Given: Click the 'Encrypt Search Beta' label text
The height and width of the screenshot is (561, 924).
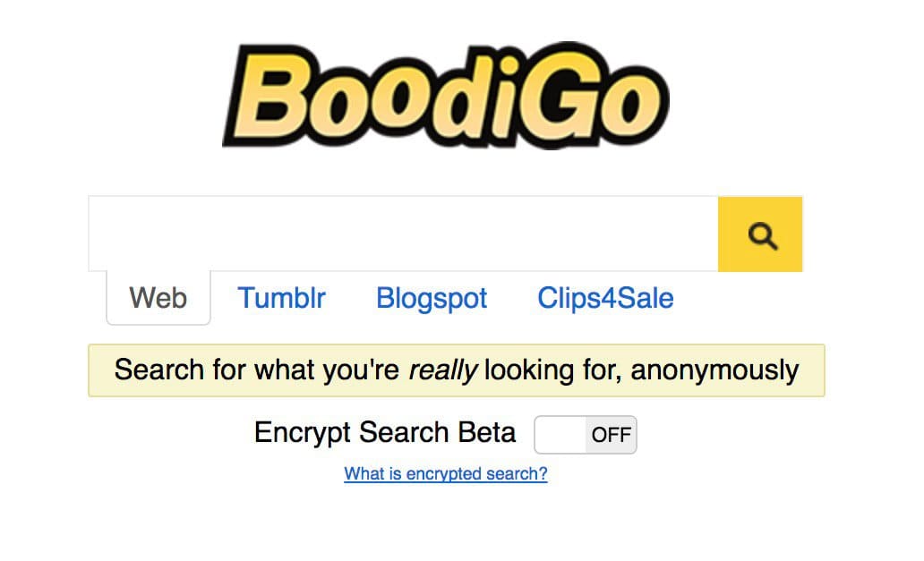Looking at the screenshot, I should coord(384,433).
